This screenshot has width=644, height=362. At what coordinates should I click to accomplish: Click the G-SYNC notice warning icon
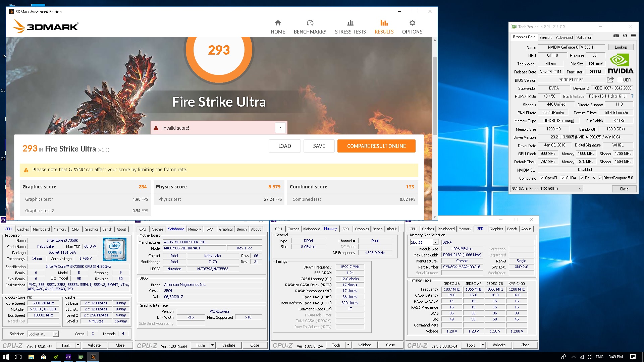(x=26, y=170)
